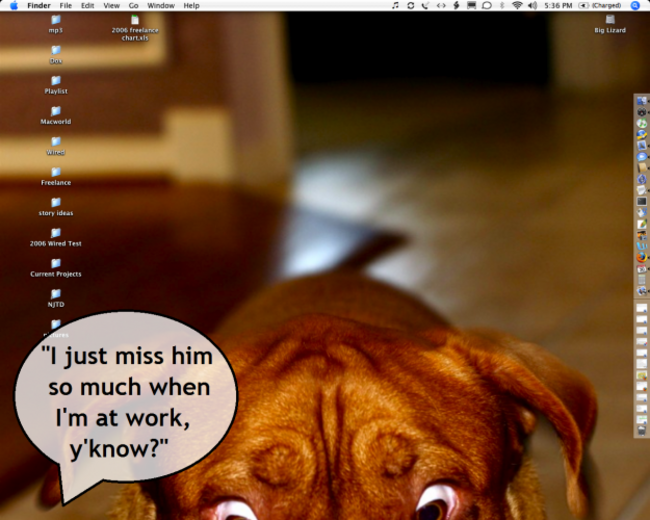Open Address Book in the dock
This screenshot has height=520, width=650.
642,168
